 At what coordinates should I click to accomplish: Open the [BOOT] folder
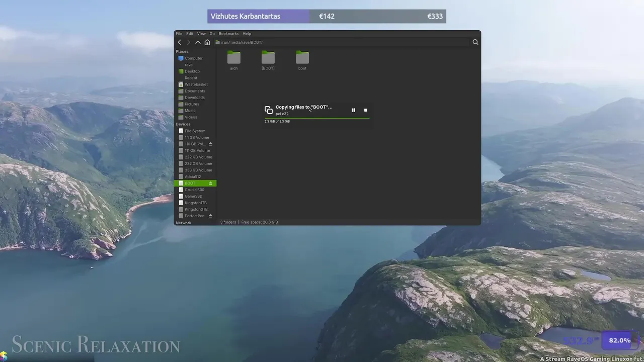pyautogui.click(x=268, y=60)
